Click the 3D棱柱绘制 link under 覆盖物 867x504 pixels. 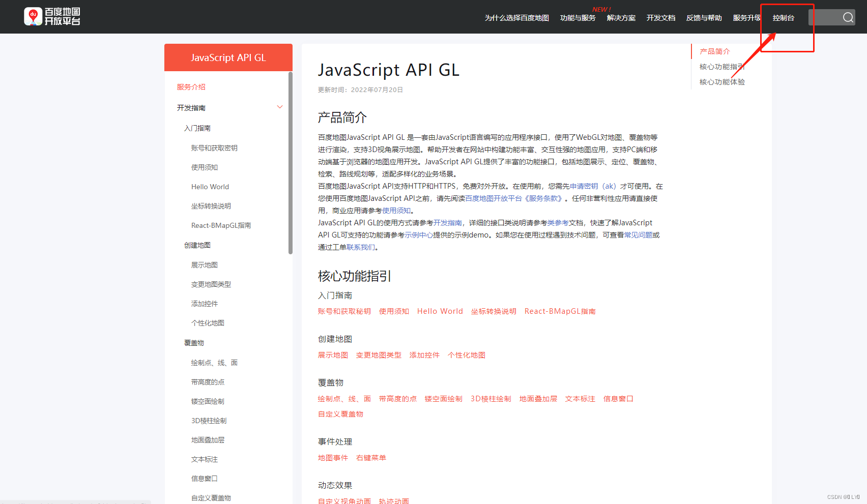click(x=490, y=398)
